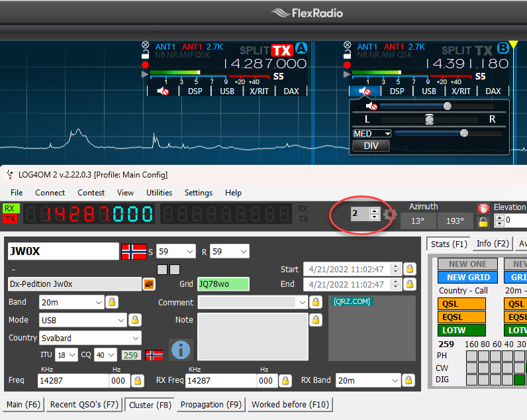Toggle the Start time lock
The width and height of the screenshot is (527, 420).
410,269
